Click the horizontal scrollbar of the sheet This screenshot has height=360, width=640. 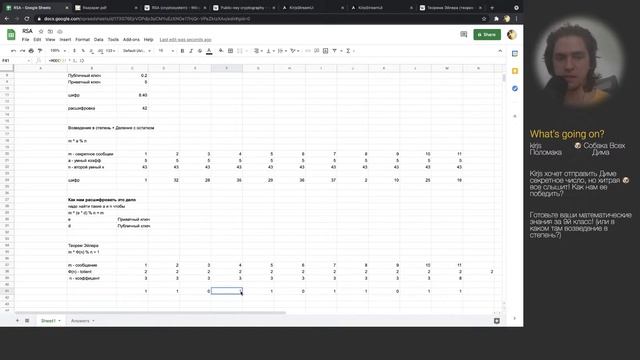(x=150, y=313)
